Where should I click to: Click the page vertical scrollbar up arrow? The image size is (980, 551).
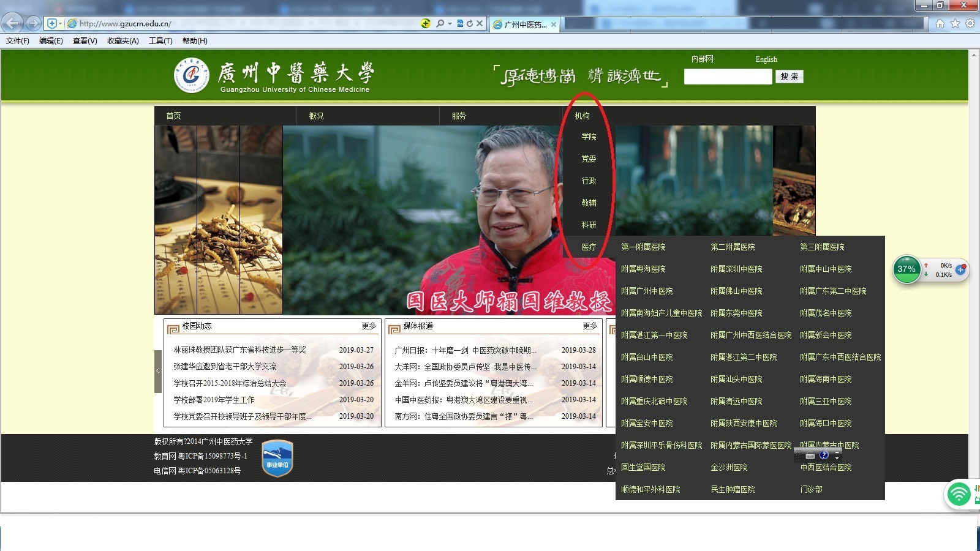[973, 55]
